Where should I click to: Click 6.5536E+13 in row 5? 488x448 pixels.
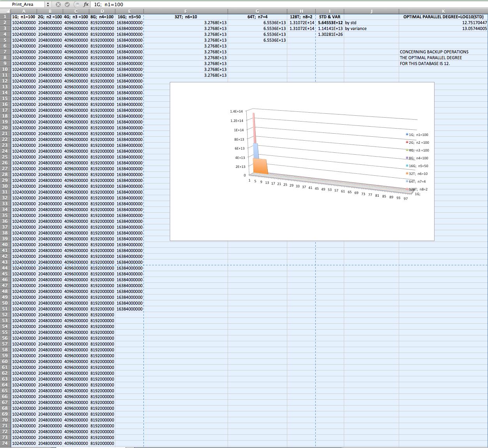(257, 40)
